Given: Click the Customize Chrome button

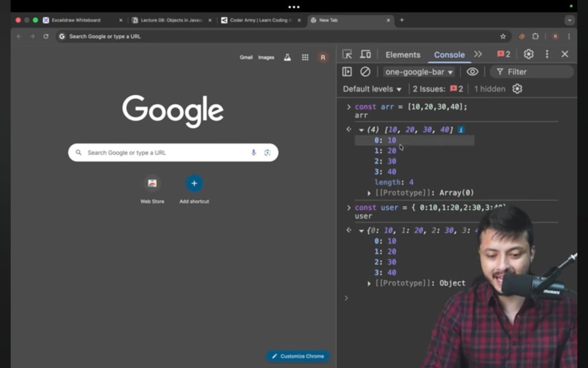Looking at the screenshot, I should 298,356.
